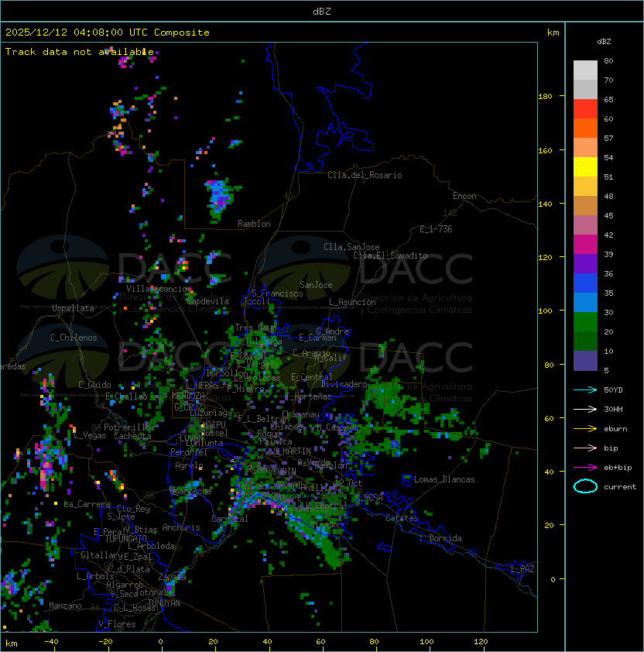Viewport: 644px width, 652px height.
Task: Click the '140' tick on right km axis
Action: coord(545,204)
